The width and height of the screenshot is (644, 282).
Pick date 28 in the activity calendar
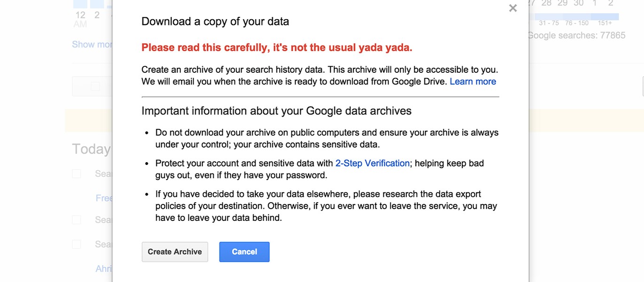546,3
